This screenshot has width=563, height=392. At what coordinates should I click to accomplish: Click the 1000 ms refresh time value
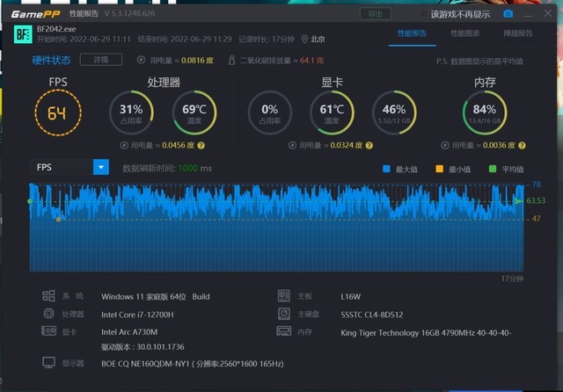(187, 168)
